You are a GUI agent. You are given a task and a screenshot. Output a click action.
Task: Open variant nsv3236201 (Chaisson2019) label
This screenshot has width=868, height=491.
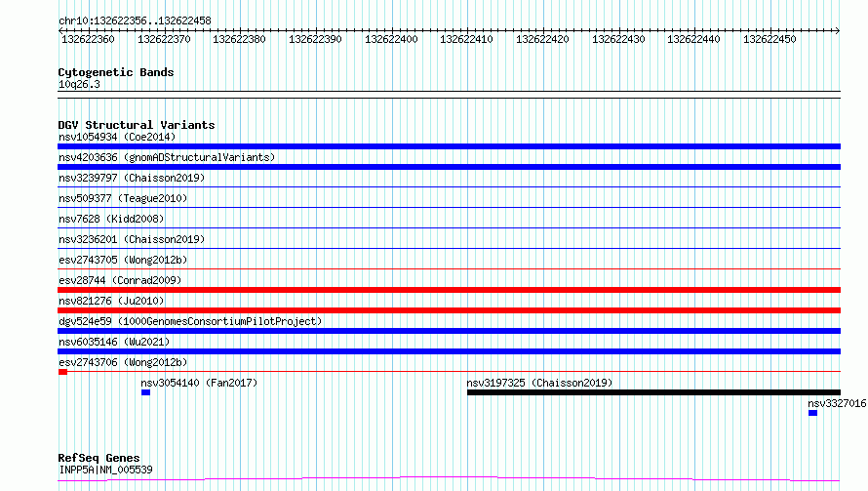pos(132,239)
